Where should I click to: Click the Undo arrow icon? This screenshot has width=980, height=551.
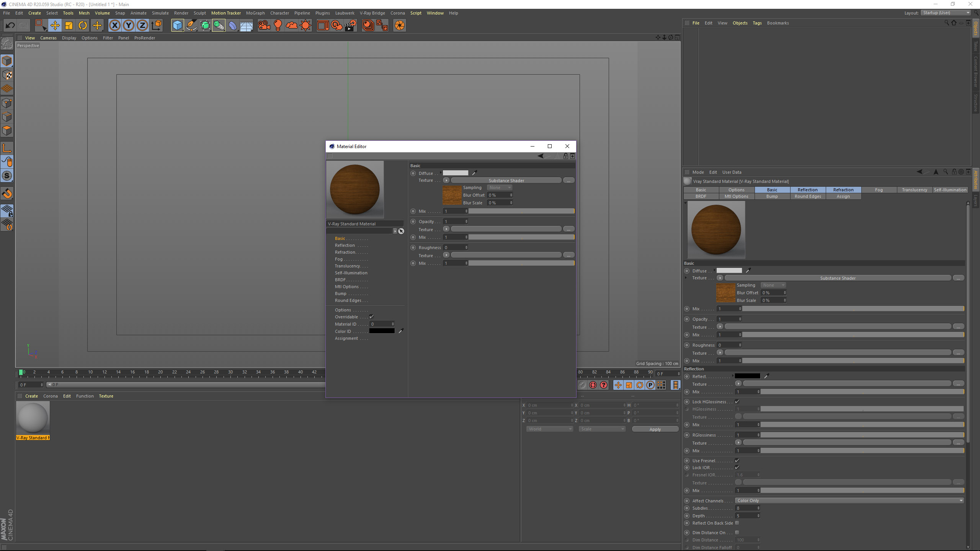(x=10, y=26)
